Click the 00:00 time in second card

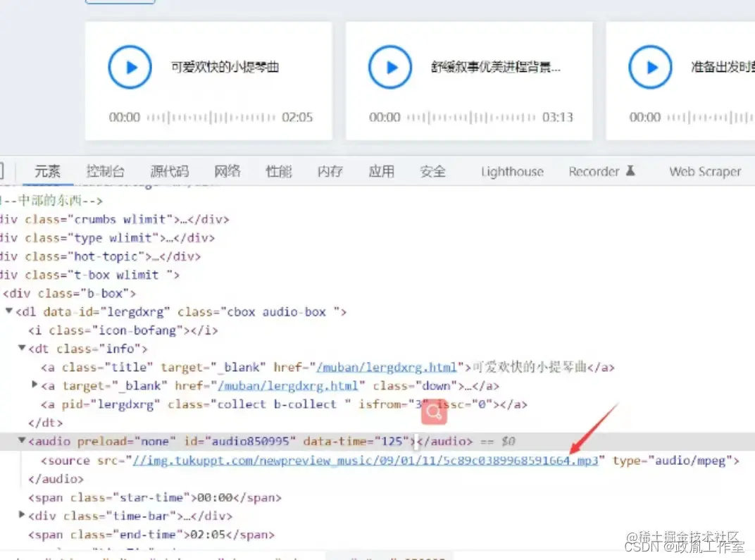pyautogui.click(x=385, y=117)
